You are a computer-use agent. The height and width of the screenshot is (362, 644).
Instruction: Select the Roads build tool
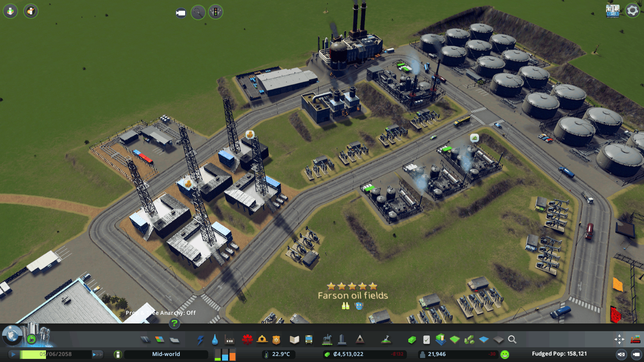point(145,340)
